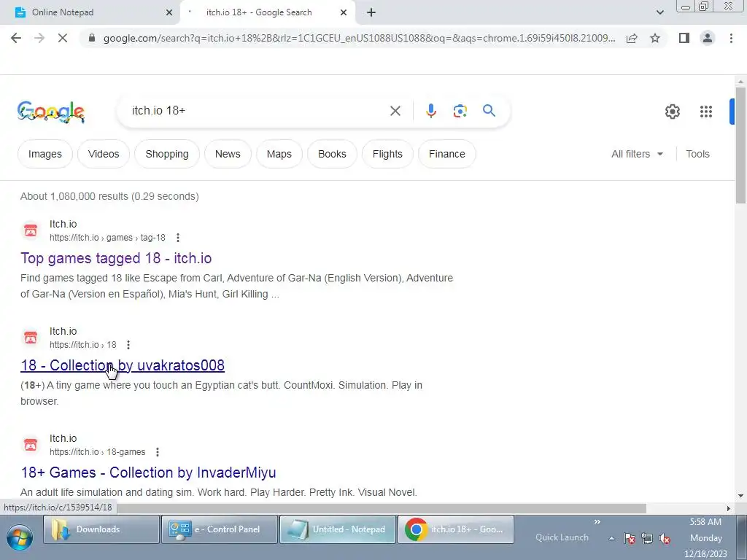The width and height of the screenshot is (747, 560).
Task: Open the Windows Start orb
Action: click(19, 537)
